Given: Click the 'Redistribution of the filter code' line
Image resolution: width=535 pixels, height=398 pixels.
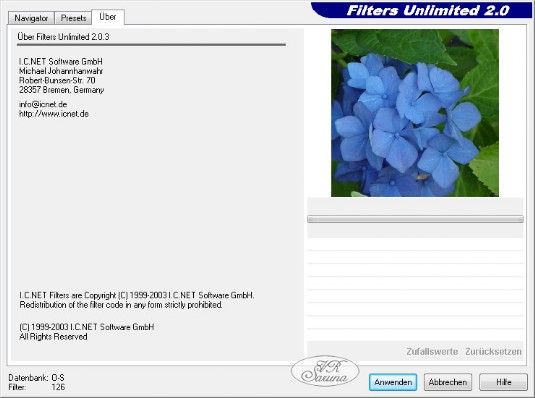Looking at the screenshot, I should click(x=121, y=305).
